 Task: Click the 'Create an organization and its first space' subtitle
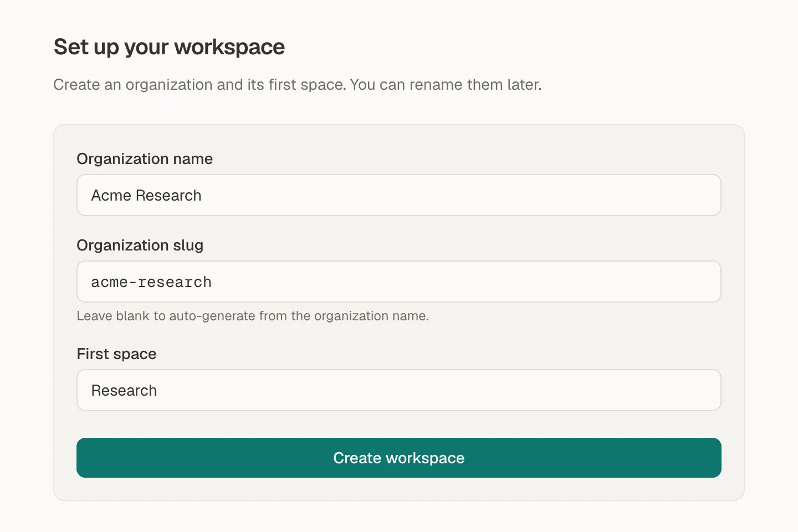(298, 85)
